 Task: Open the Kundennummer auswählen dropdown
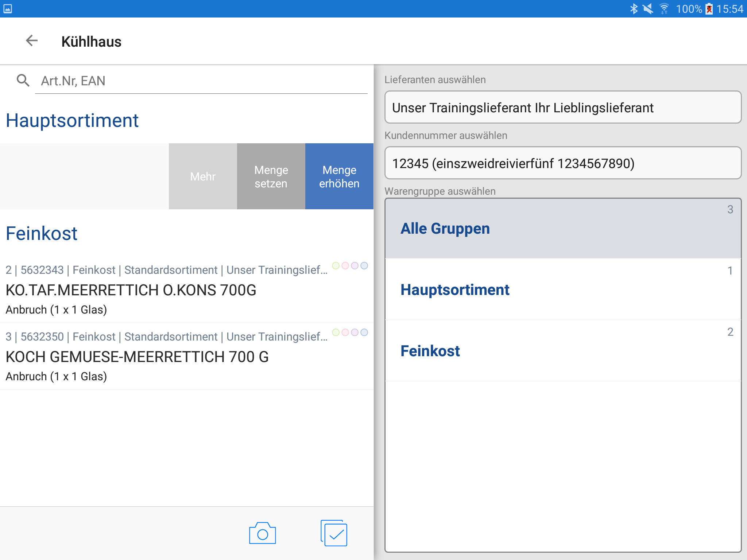pos(562,163)
